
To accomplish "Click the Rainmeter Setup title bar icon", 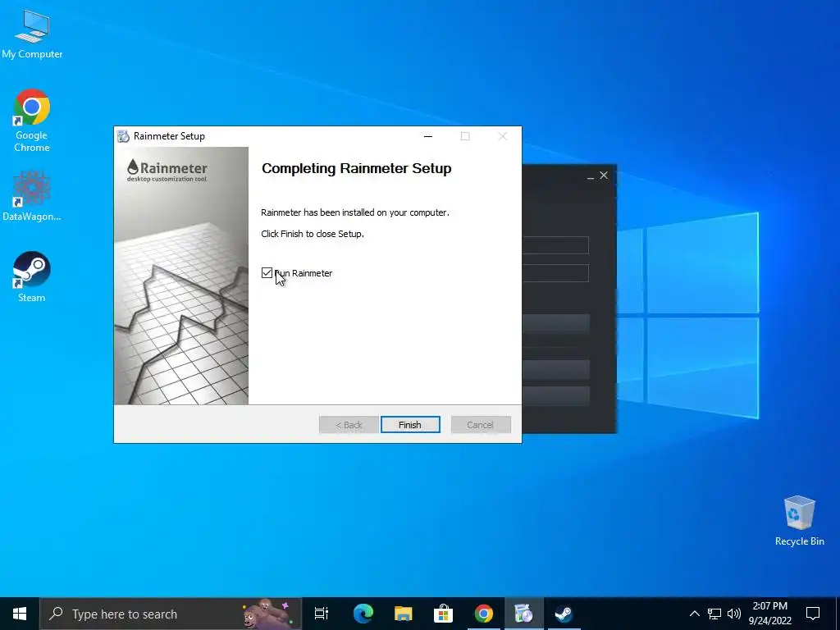I will 123,136.
